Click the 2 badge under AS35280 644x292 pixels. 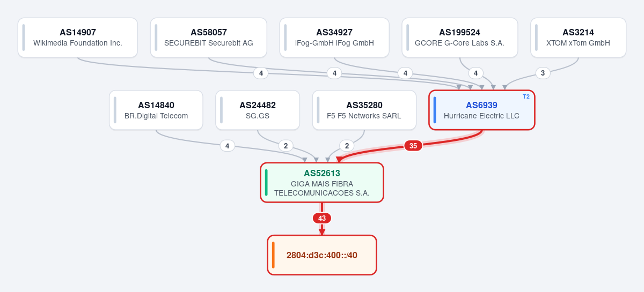(x=347, y=146)
